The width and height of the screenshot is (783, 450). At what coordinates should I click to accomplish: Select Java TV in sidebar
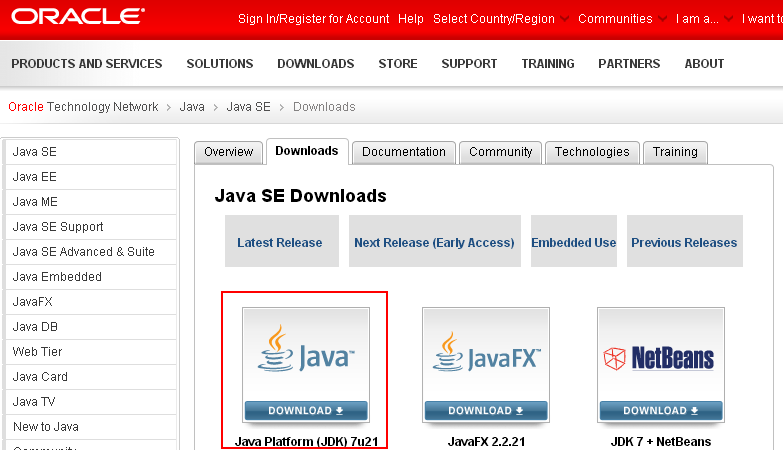tap(90, 402)
